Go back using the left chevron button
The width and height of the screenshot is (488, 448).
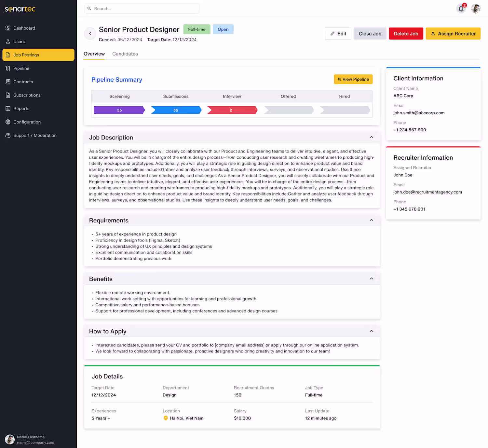coord(90,33)
